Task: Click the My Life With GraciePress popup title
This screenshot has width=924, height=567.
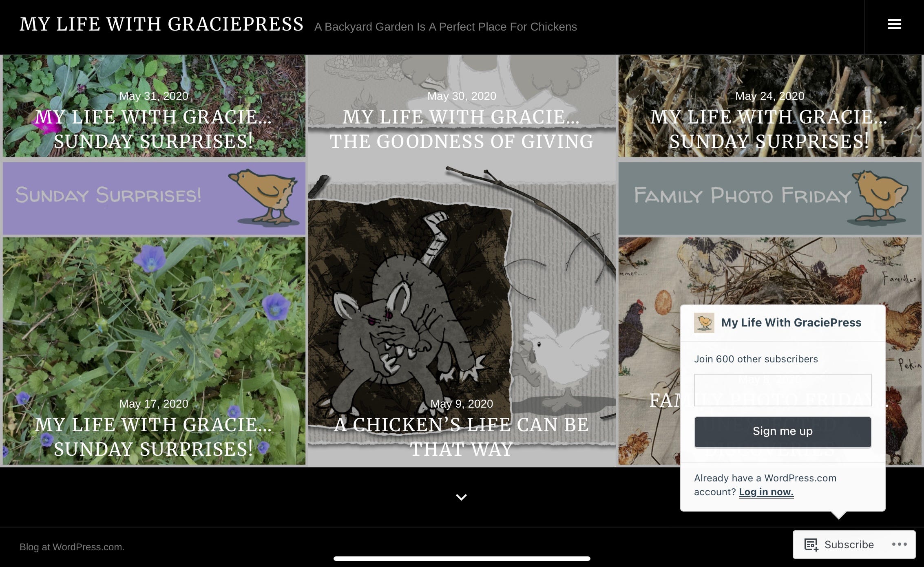Action: pos(791,322)
